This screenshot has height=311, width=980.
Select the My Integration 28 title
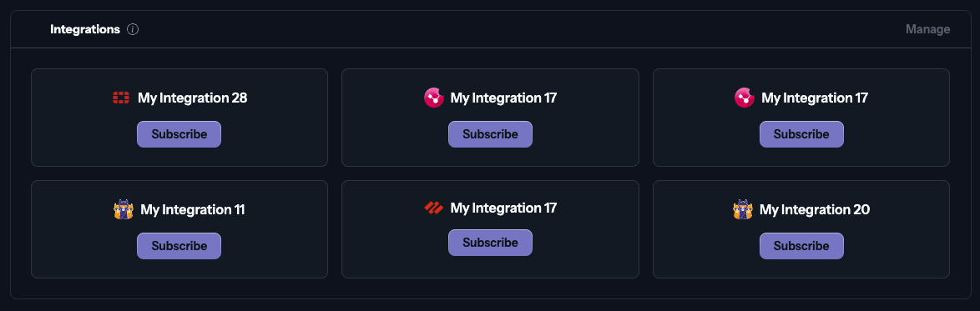click(x=193, y=98)
